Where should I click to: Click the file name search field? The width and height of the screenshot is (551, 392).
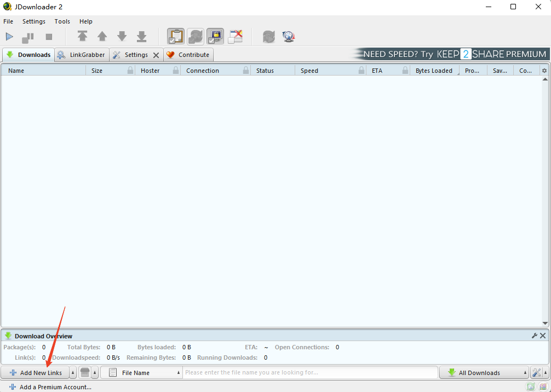point(310,373)
